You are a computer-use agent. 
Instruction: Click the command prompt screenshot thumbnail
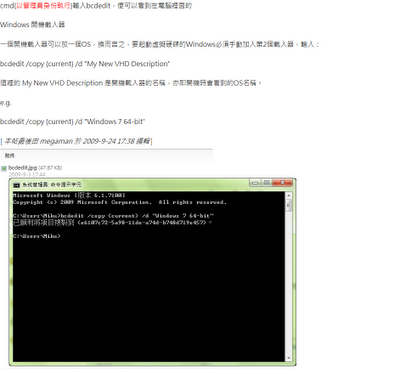point(152,272)
